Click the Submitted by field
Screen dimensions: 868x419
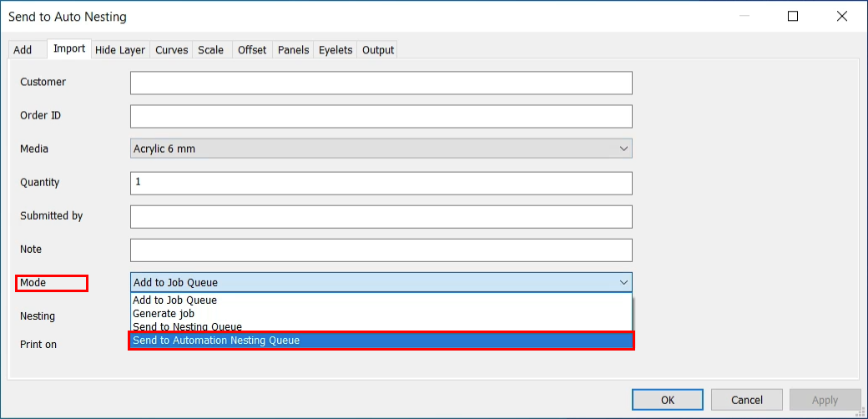381,216
